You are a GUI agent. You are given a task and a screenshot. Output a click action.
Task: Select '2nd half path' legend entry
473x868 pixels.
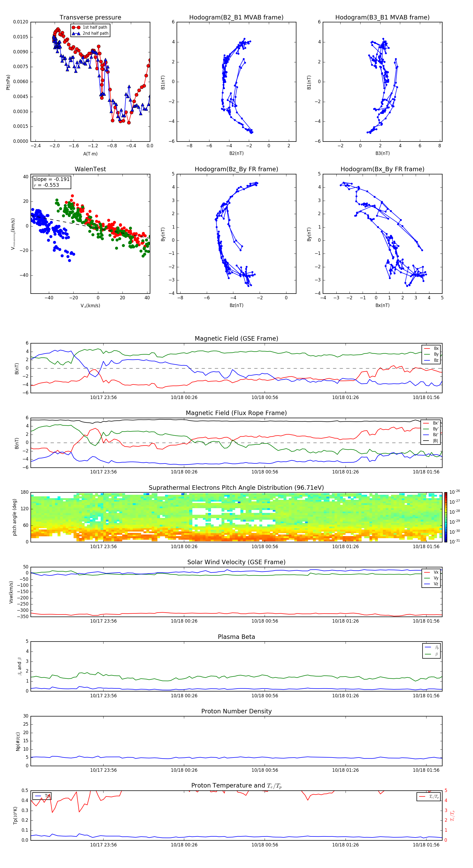(90, 33)
